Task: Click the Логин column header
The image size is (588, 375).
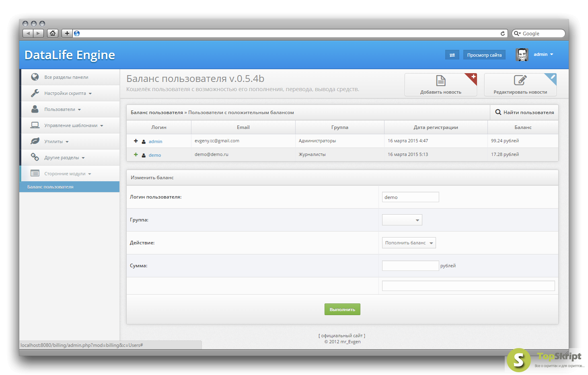Action: pos(159,127)
